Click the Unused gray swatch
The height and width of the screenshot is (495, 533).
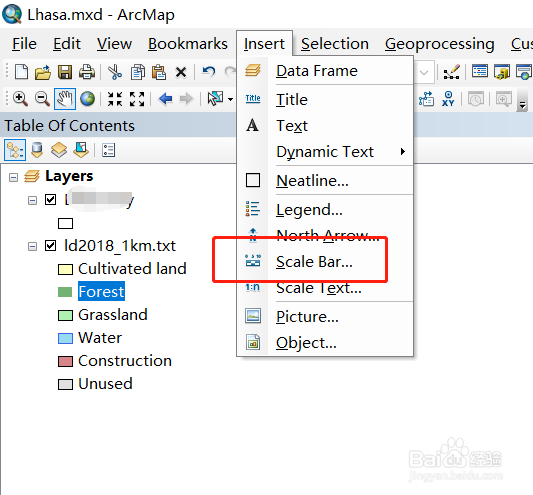65,384
